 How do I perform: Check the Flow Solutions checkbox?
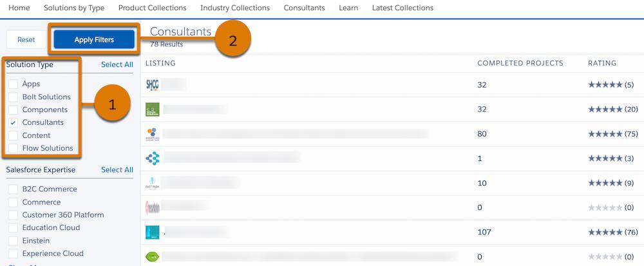[14, 148]
